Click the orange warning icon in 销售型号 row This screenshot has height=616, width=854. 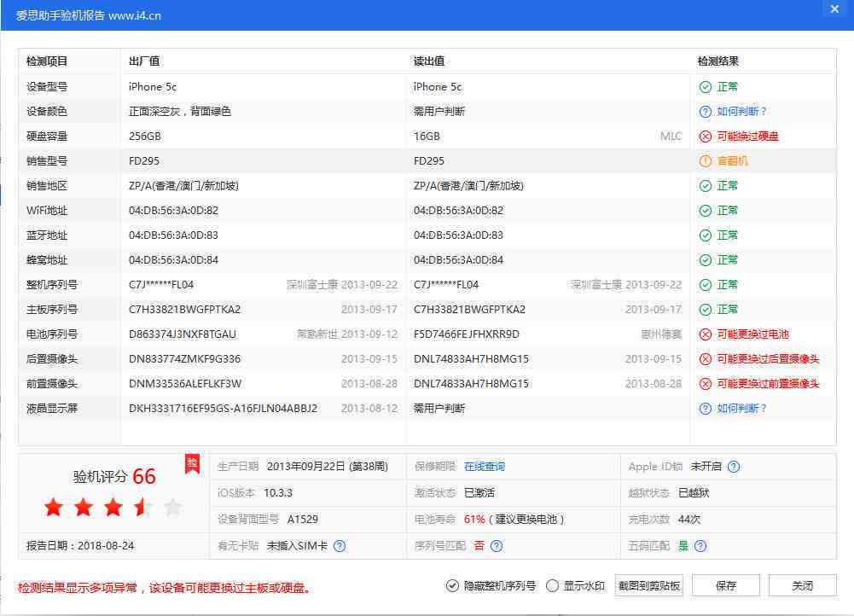coord(706,161)
